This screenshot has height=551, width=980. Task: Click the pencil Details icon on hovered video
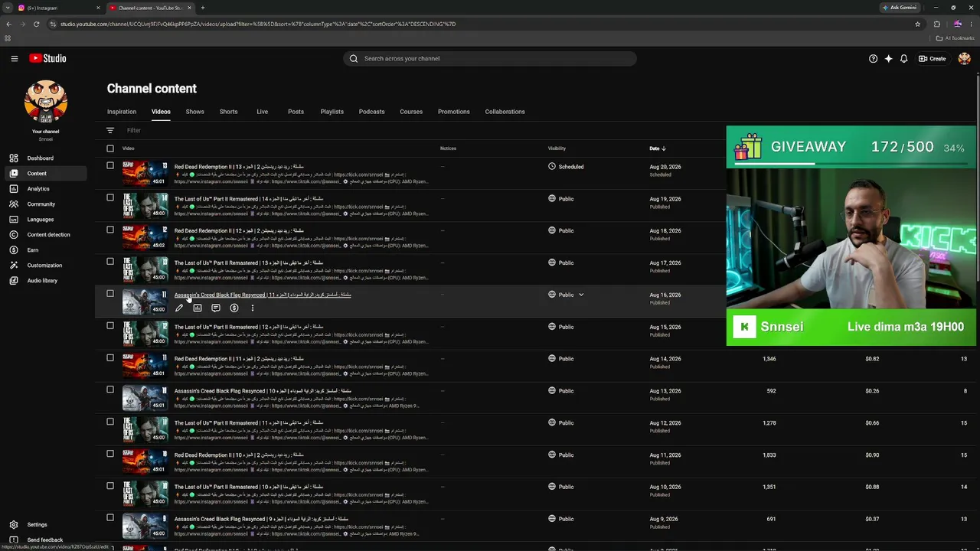179,308
